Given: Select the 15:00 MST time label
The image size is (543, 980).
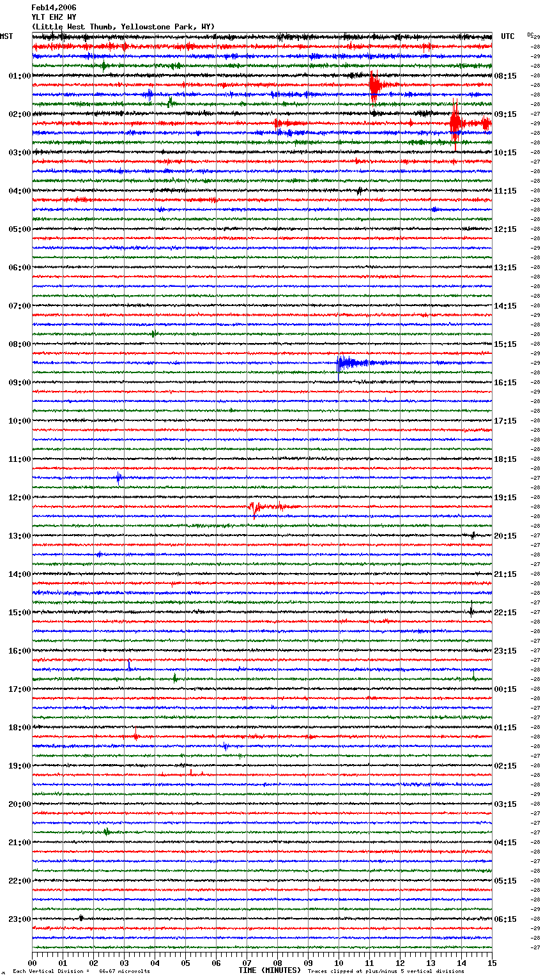Looking at the screenshot, I should (20, 613).
